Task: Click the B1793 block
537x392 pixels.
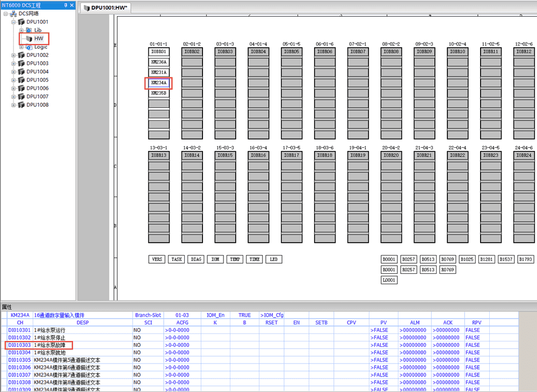Action: point(526,259)
